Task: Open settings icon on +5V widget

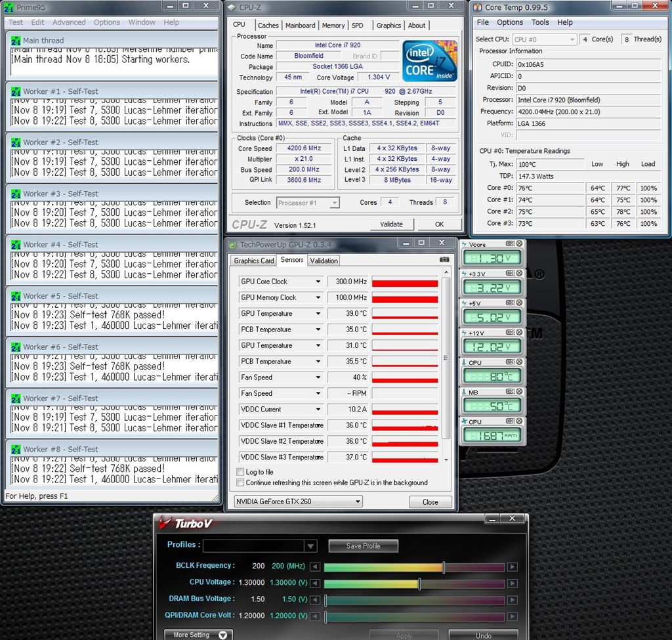Action: tap(510, 303)
